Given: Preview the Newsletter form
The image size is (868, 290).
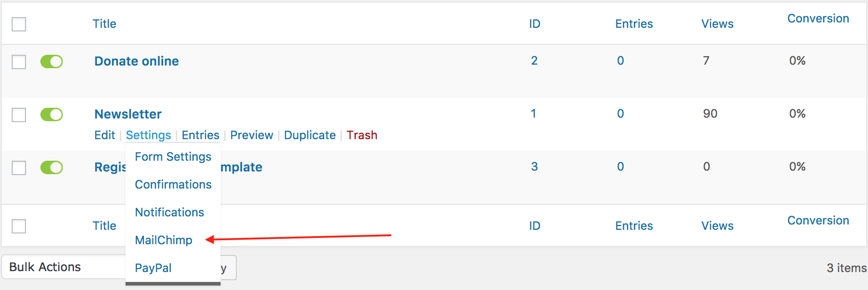Looking at the screenshot, I should pyautogui.click(x=252, y=135).
